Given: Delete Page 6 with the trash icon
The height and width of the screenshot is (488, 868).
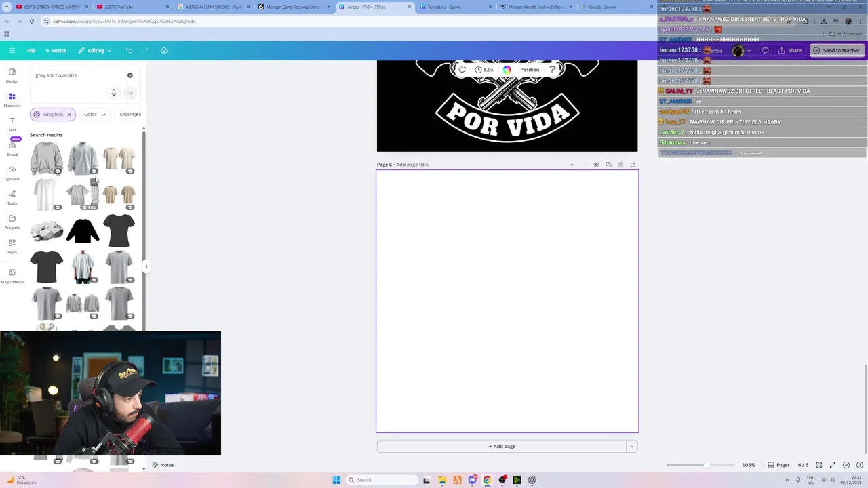Looking at the screenshot, I should [x=620, y=165].
